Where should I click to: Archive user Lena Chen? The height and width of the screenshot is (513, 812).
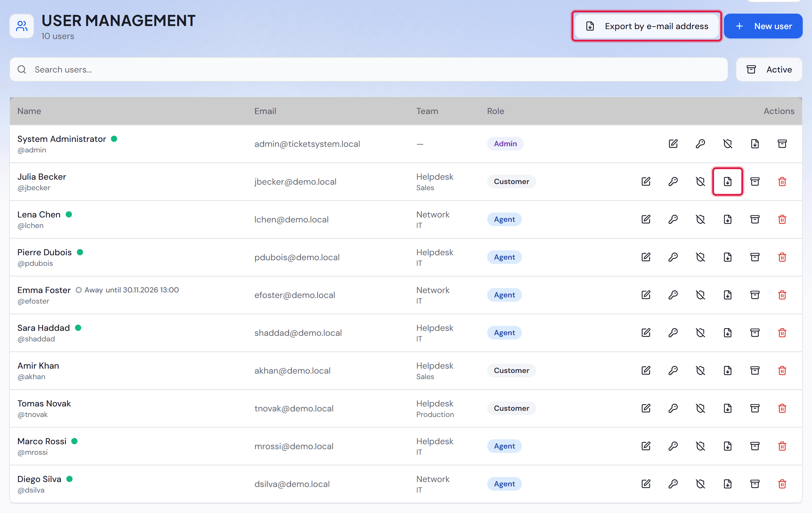click(x=755, y=219)
